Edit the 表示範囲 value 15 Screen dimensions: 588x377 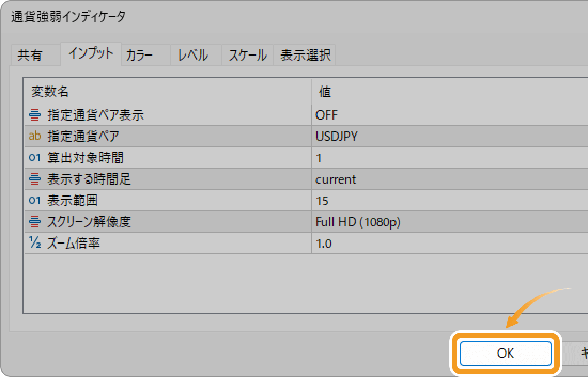(x=450, y=200)
